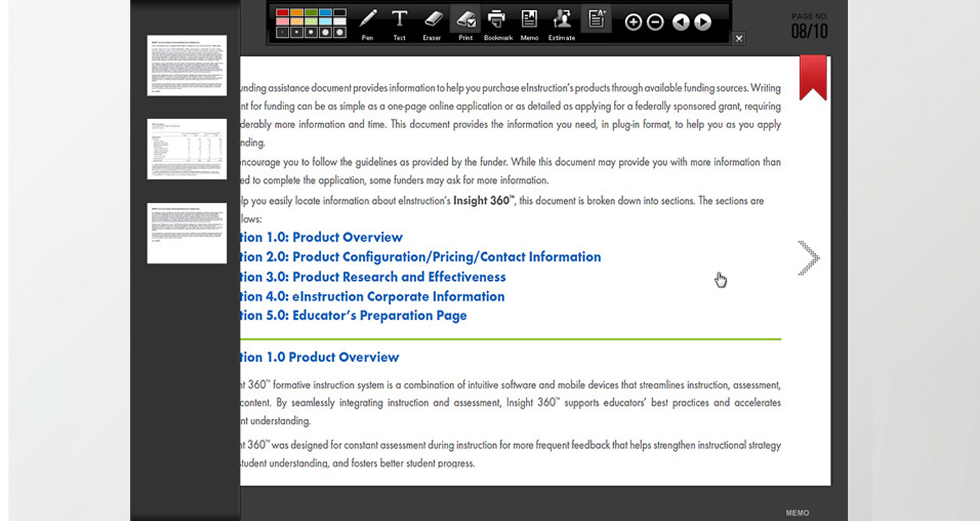The image size is (980, 521).
Task: Pick the red color swatch
Action: [x=282, y=12]
